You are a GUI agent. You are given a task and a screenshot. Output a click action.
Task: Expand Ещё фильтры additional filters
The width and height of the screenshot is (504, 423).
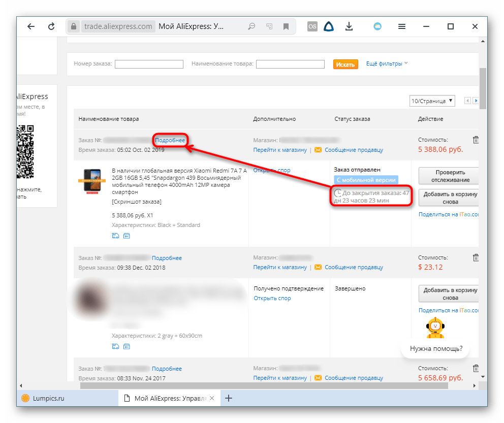pos(387,63)
